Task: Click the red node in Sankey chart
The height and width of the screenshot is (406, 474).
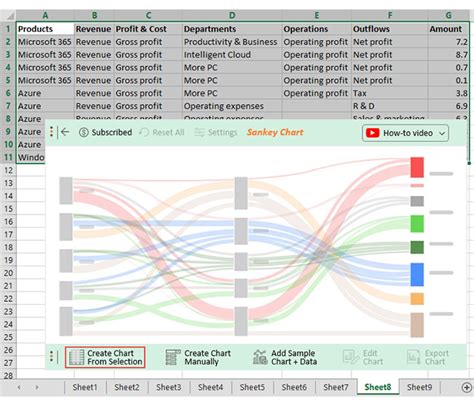Action: 417,167
